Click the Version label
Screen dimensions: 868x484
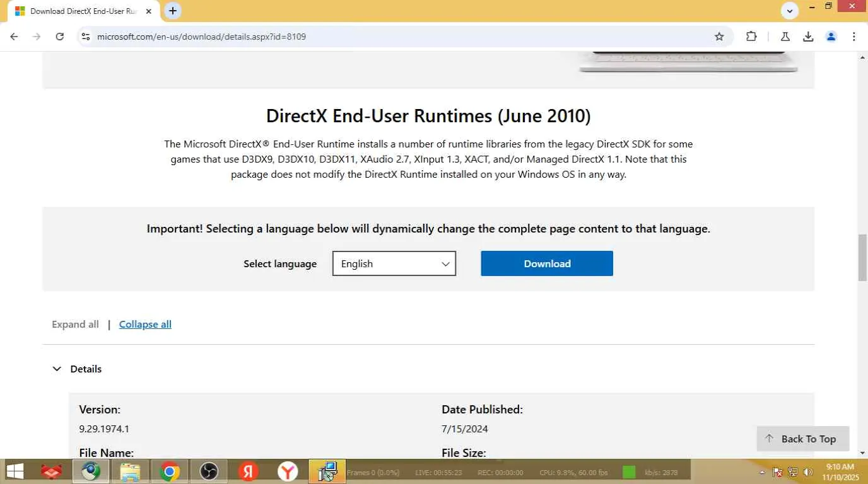pyautogui.click(x=100, y=410)
